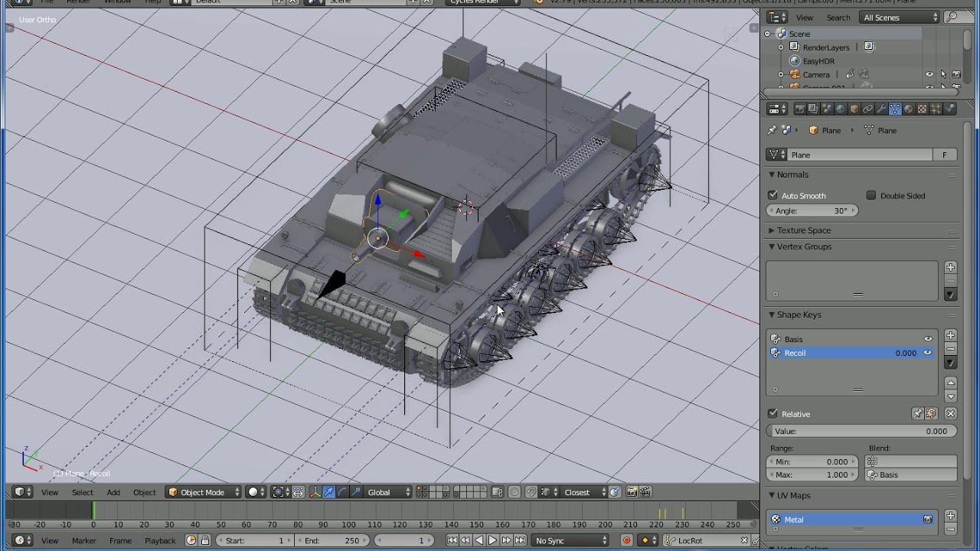Open the Closest snap target dropdown
Image resolution: width=980 pixels, height=551 pixels.
pos(583,492)
